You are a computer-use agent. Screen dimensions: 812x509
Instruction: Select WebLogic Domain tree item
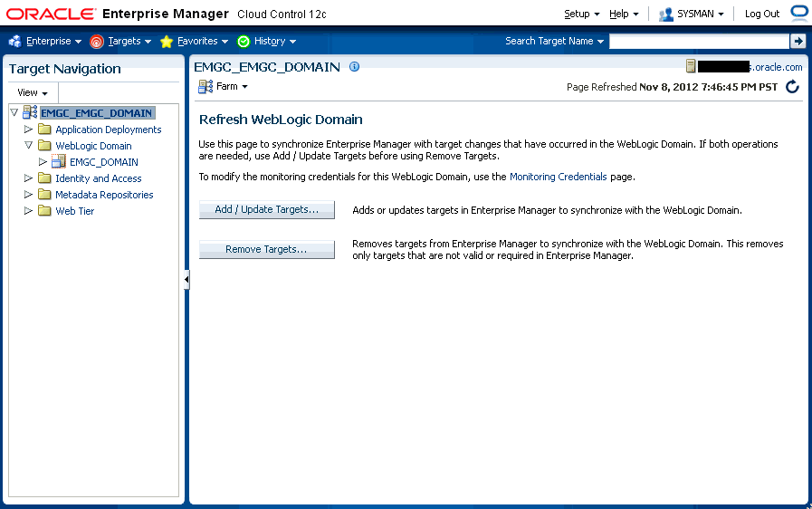(x=93, y=146)
